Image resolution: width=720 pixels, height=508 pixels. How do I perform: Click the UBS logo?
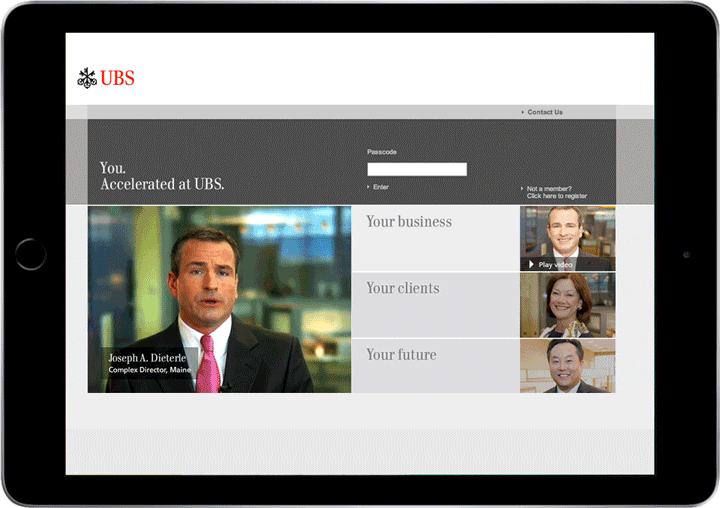click(x=106, y=78)
